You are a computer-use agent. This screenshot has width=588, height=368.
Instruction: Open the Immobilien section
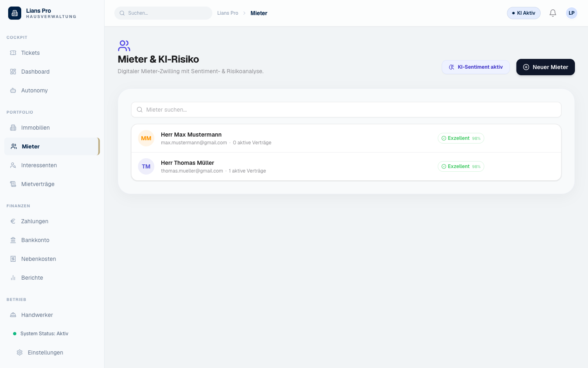[x=35, y=128]
